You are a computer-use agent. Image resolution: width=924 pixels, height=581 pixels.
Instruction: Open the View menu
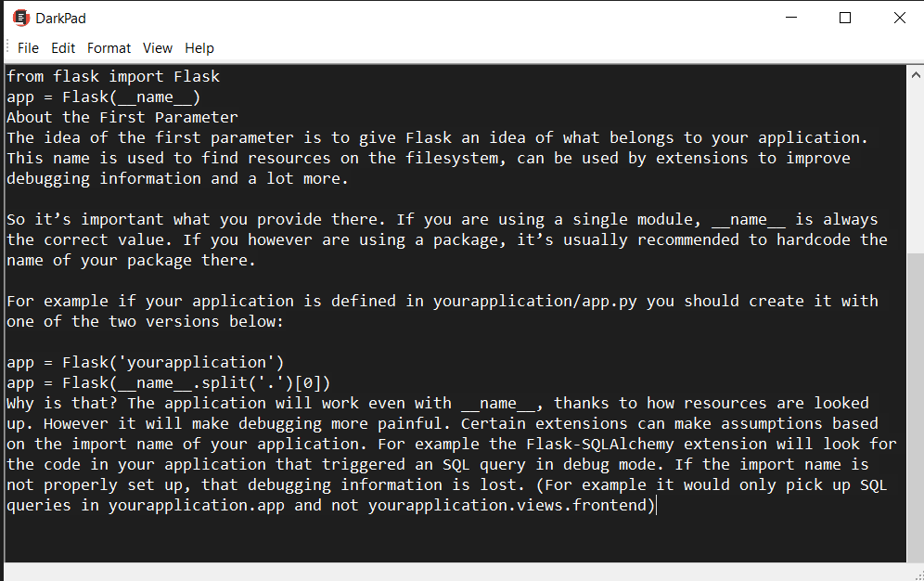(158, 48)
